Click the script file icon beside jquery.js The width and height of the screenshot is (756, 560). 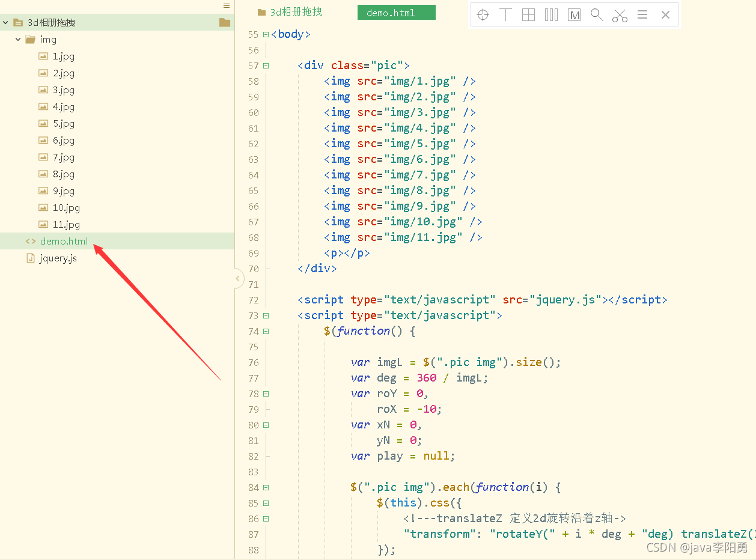31,258
